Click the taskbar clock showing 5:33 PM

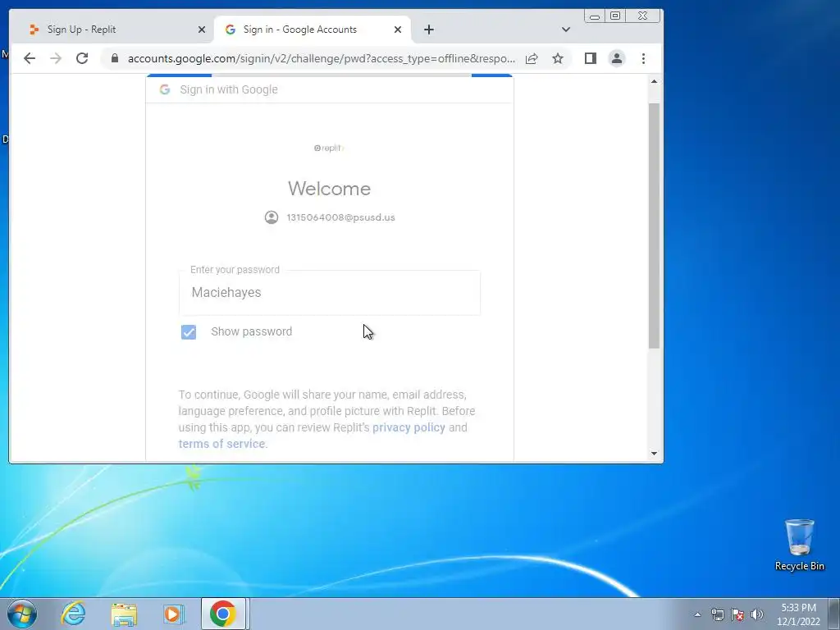point(798,614)
